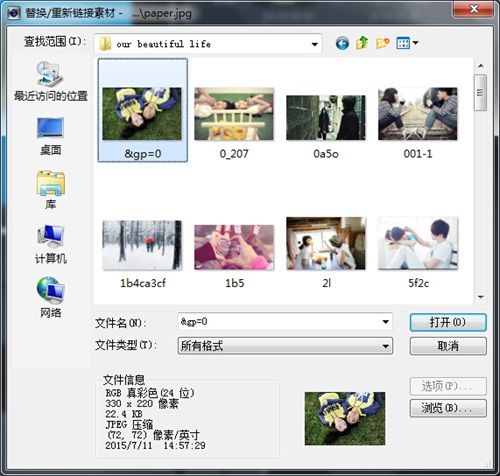Click the 1b5 file name label
Viewport: 500px width, 476px height.
(235, 283)
